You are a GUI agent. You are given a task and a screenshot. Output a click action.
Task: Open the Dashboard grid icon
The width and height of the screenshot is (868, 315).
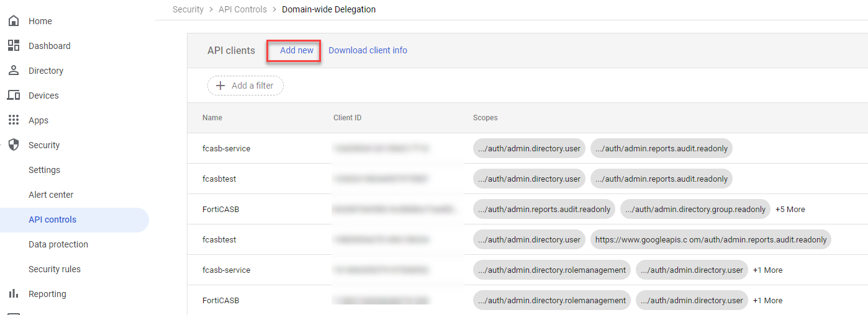14,46
